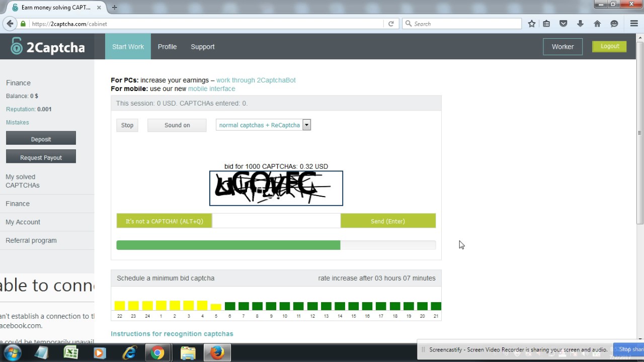
Task: Click the captcha image
Action: click(x=276, y=188)
